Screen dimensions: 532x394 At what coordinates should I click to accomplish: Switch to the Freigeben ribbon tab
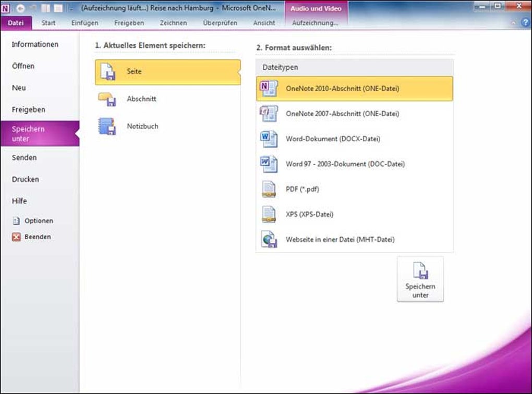129,23
